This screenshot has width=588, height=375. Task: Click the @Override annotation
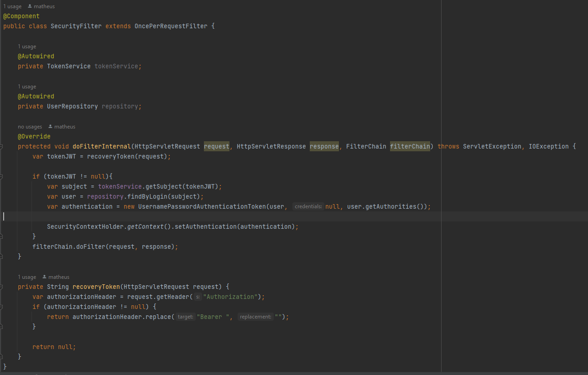[x=34, y=137]
